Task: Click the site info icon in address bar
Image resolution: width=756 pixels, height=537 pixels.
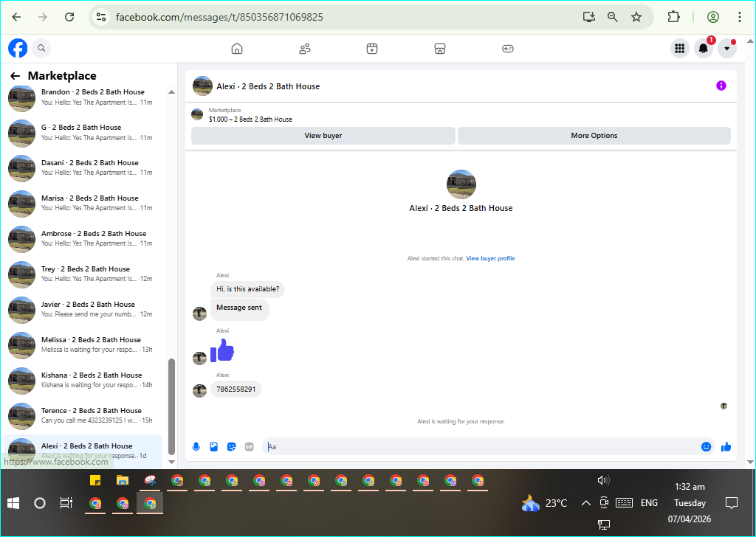Action: pyautogui.click(x=101, y=18)
